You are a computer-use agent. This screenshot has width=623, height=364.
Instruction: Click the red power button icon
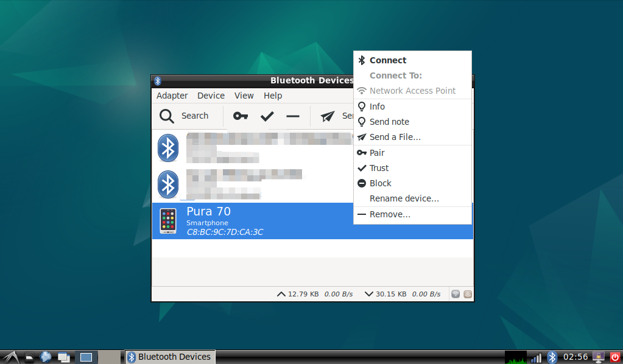(x=614, y=358)
